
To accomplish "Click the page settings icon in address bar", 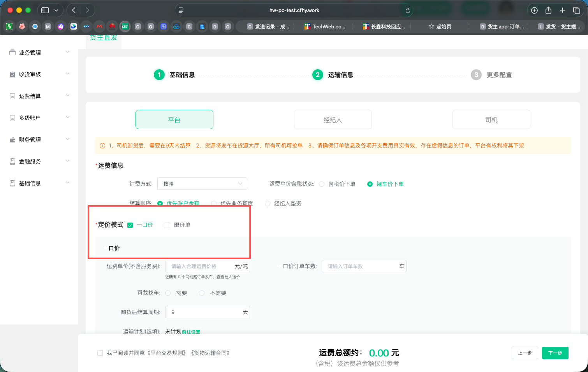I will pos(181,11).
